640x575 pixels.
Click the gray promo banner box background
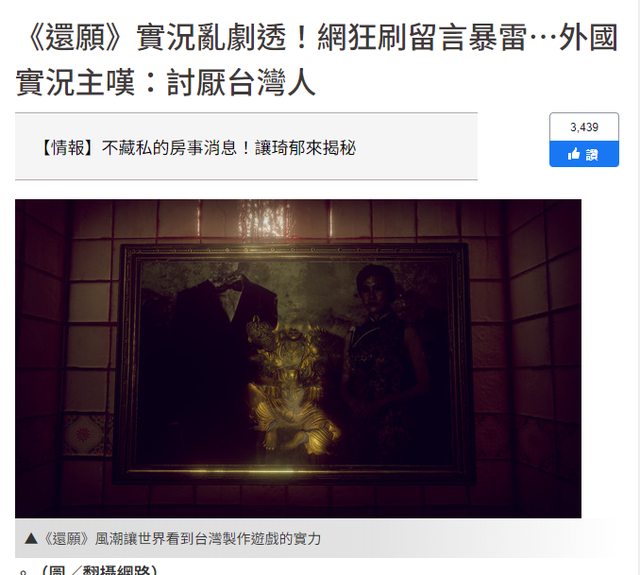click(x=246, y=146)
